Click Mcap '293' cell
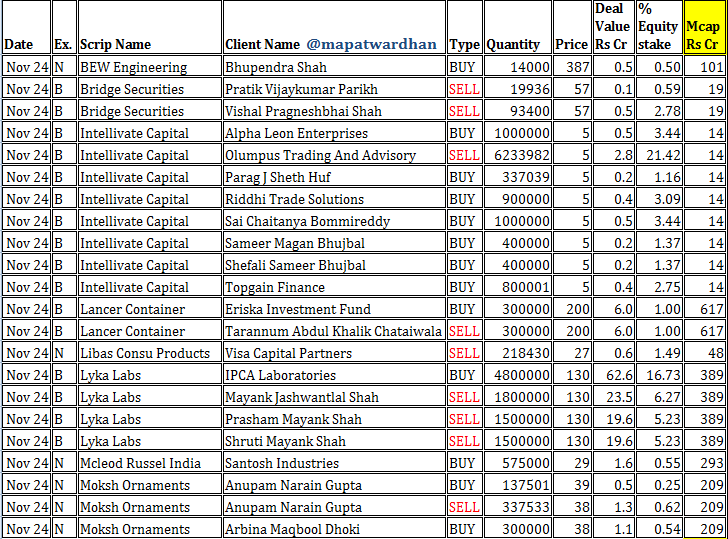 point(705,463)
